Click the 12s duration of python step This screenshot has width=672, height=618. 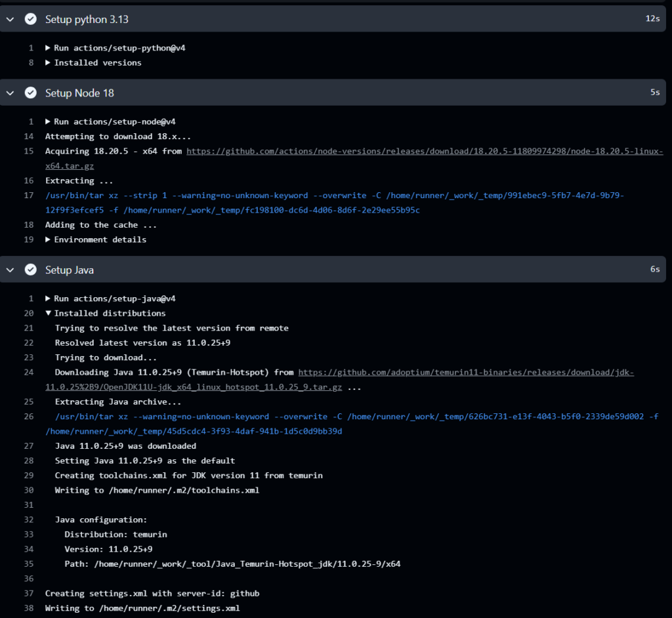tap(653, 18)
